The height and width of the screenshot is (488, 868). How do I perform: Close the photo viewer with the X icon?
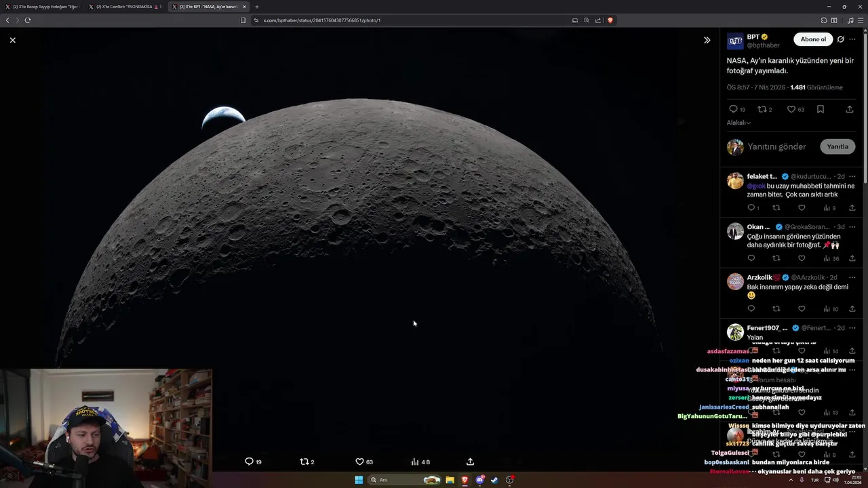click(12, 40)
